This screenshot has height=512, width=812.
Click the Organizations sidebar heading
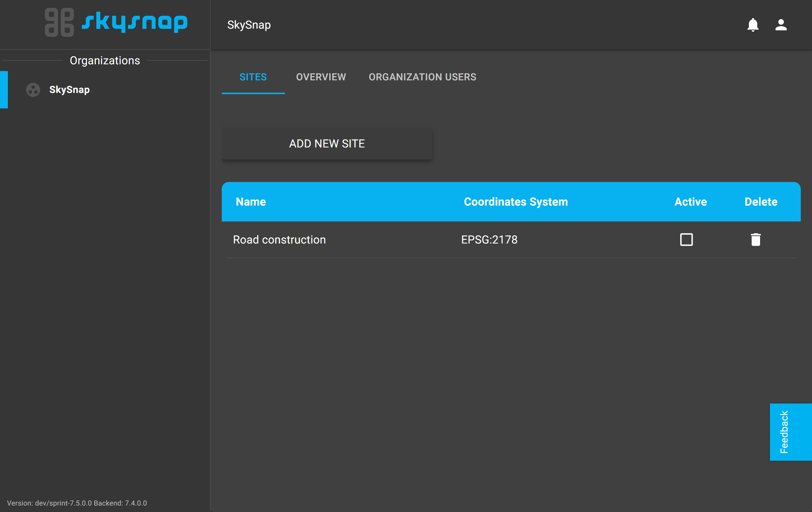(x=105, y=60)
